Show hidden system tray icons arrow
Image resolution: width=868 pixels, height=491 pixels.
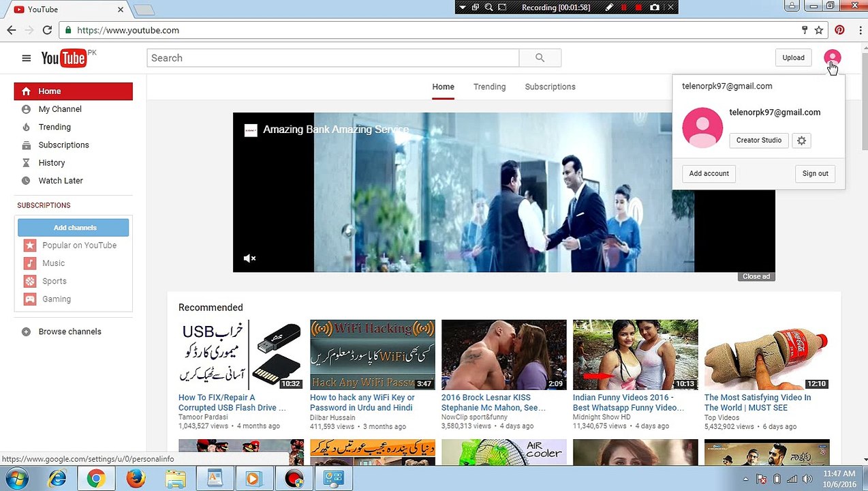[x=745, y=479]
